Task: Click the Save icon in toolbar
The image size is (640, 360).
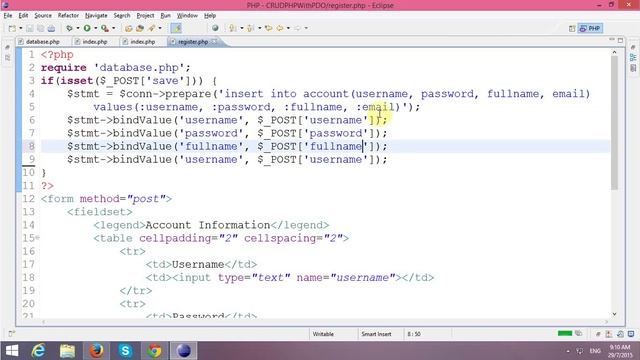Action: coord(30,28)
